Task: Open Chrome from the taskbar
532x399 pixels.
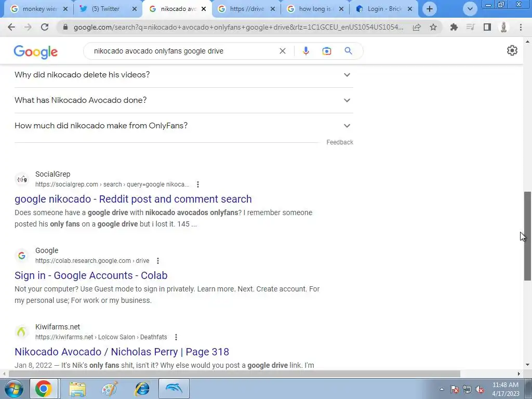Action: tap(44, 389)
